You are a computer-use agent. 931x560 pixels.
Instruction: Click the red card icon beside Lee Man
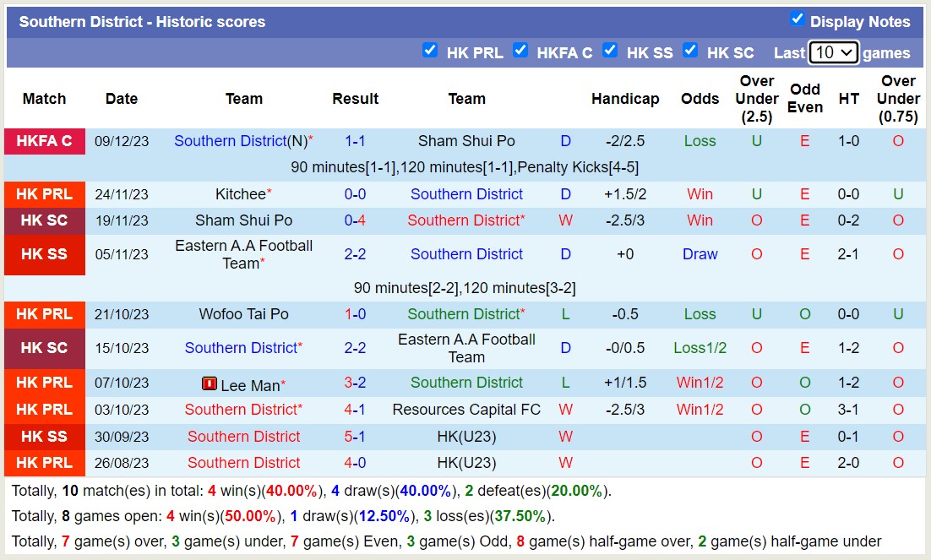[210, 384]
